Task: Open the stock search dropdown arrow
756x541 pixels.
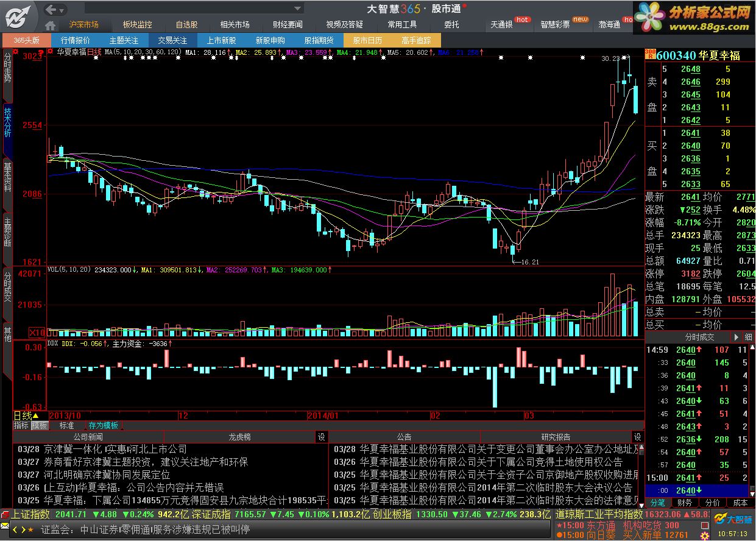Action: point(297,9)
